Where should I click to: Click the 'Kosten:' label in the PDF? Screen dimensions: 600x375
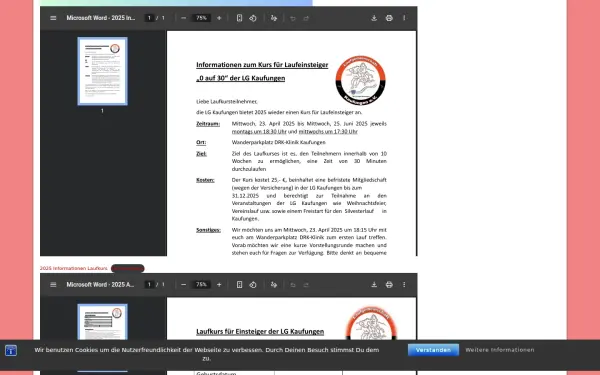tap(205, 180)
